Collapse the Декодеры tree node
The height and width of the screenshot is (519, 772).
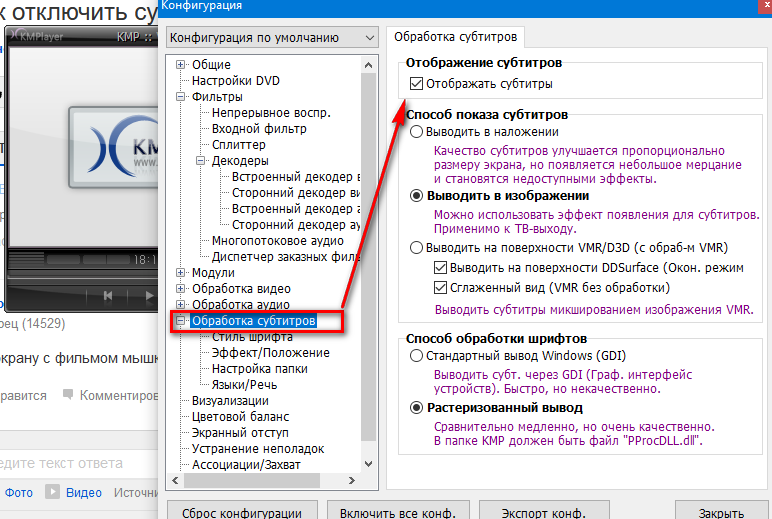coord(200,161)
